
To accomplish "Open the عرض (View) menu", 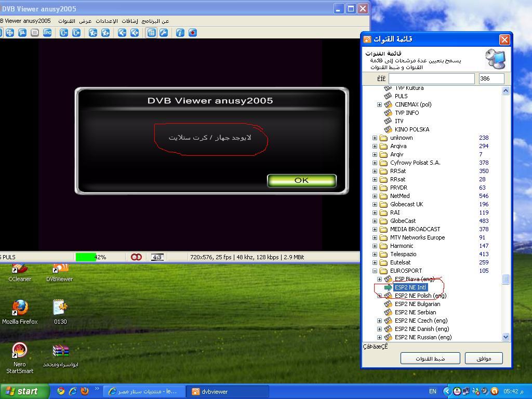I will [85, 21].
